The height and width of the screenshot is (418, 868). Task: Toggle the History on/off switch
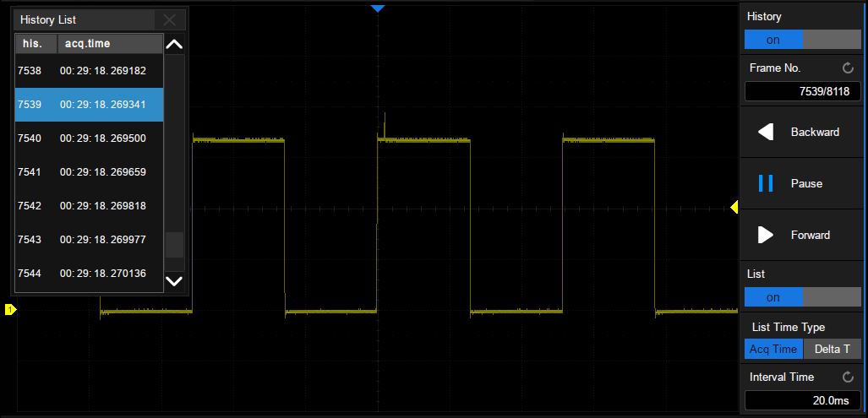802,40
